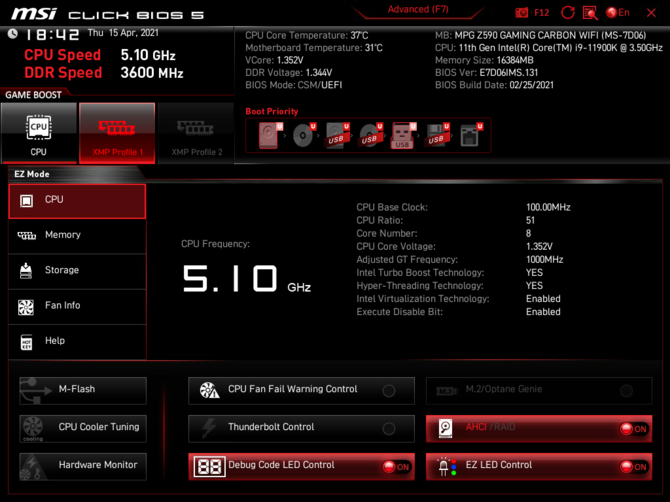Click the AHCI/RAID disk icon
The width and height of the screenshot is (670, 502).
tap(445, 429)
